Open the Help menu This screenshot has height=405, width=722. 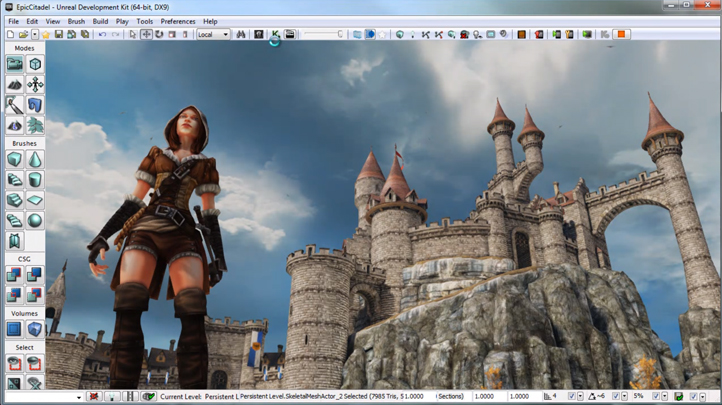(x=210, y=22)
